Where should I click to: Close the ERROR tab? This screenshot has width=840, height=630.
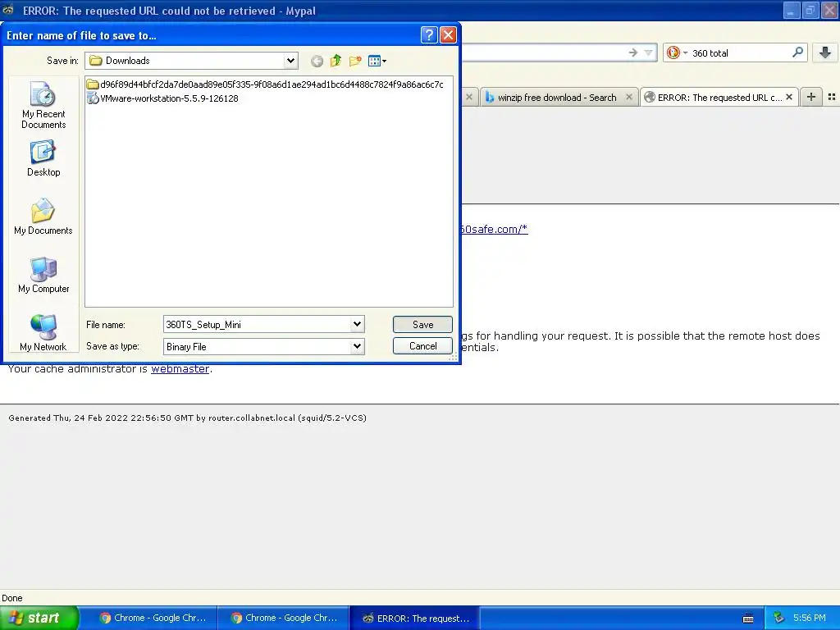(x=789, y=97)
